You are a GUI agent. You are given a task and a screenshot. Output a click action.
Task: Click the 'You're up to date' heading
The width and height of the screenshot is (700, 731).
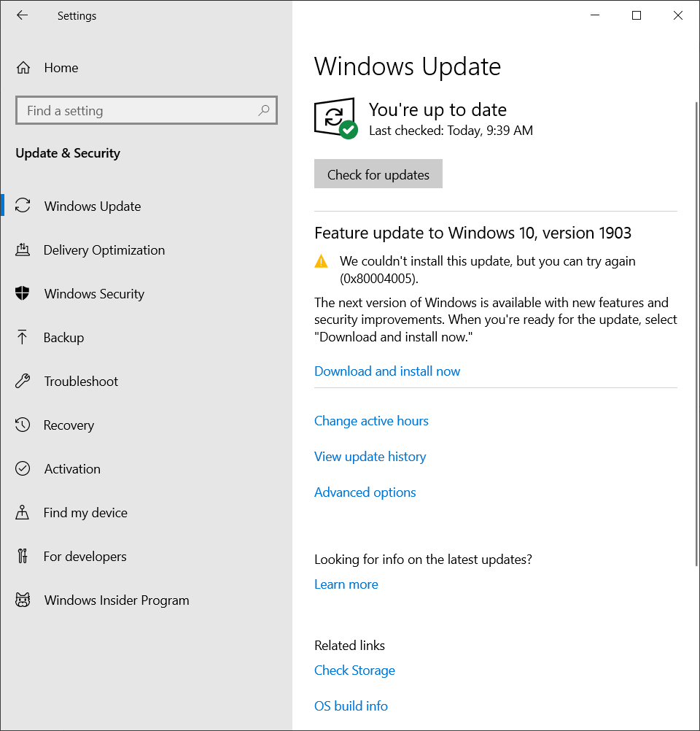click(x=437, y=110)
